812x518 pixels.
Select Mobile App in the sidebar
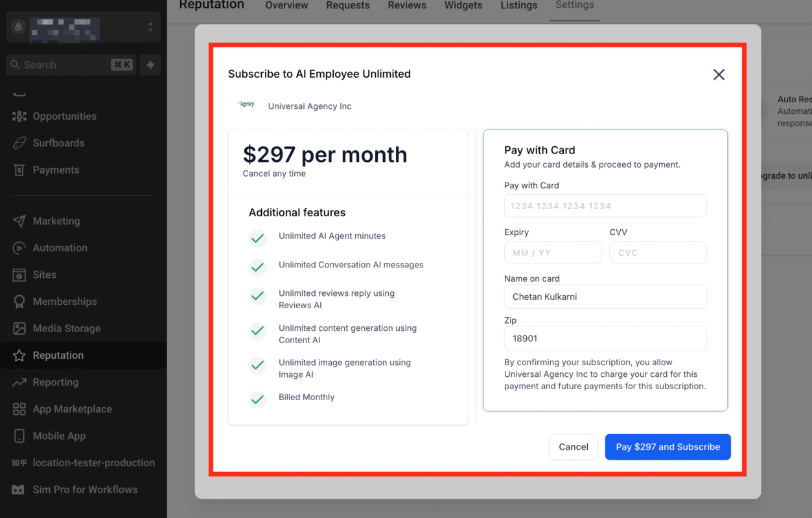coord(60,436)
